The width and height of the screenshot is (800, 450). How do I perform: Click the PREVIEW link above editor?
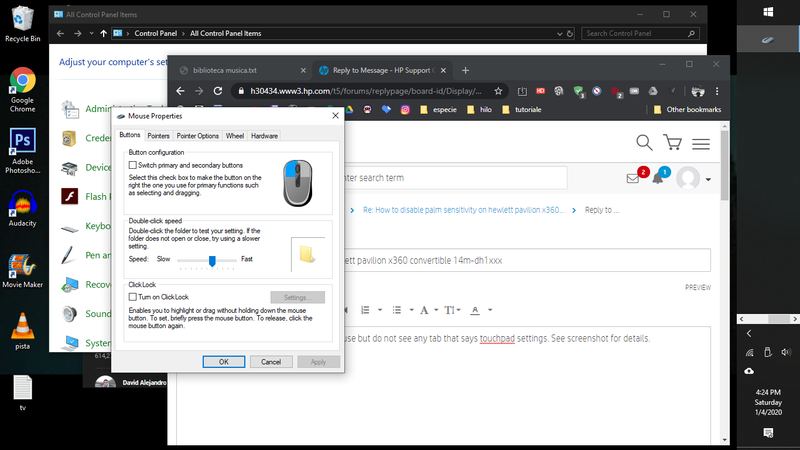coord(697,287)
